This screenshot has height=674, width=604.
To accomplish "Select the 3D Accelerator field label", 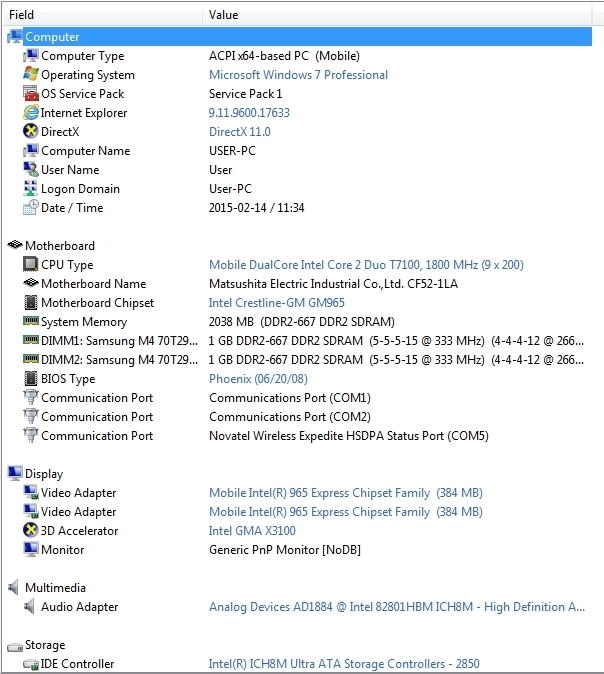I will pos(80,531).
